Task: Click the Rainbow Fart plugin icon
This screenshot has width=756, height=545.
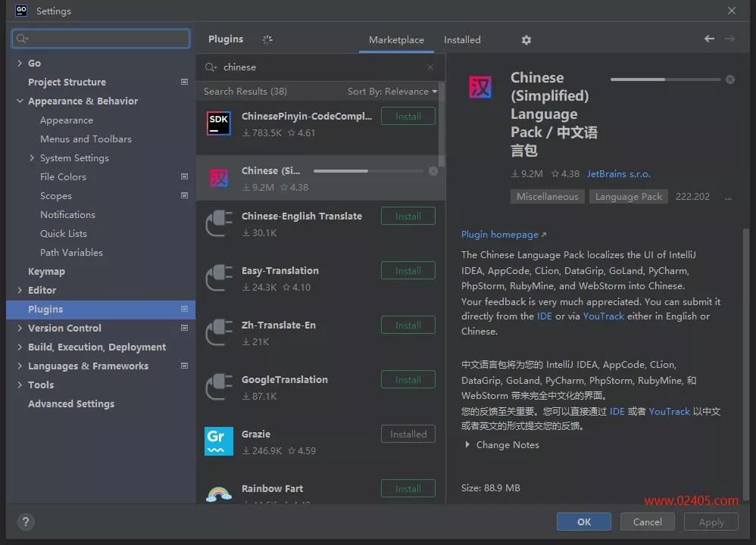Action: click(219, 494)
